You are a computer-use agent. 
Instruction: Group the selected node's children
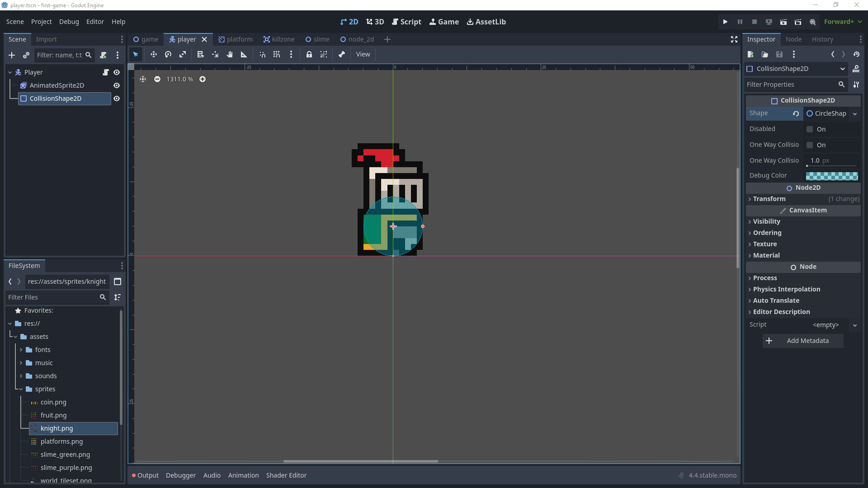coord(324,55)
